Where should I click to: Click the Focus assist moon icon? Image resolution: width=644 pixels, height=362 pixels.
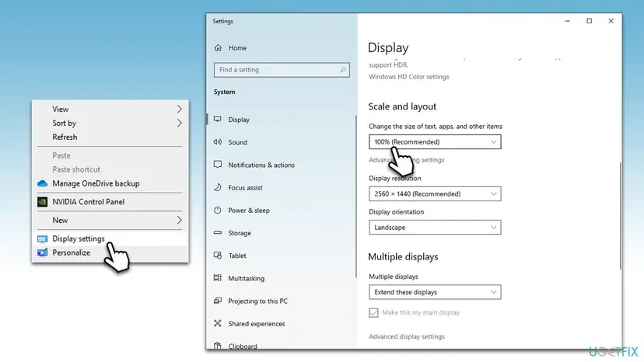click(x=218, y=187)
